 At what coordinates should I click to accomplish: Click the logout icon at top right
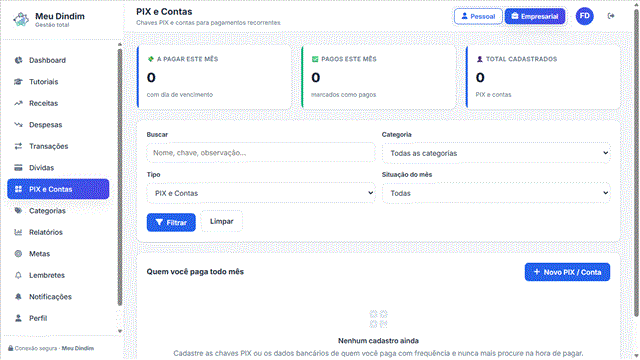[x=611, y=16]
